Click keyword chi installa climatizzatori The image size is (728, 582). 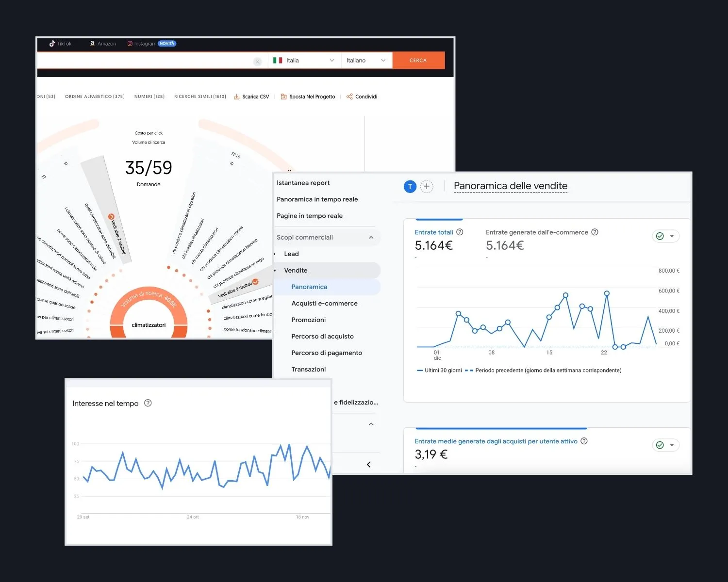193,239
